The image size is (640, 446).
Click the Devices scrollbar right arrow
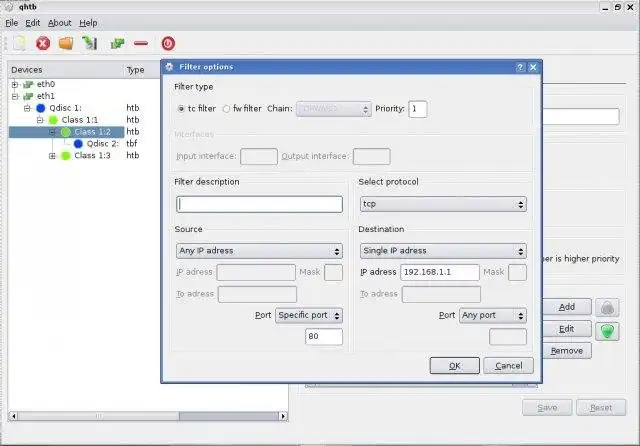283,416
